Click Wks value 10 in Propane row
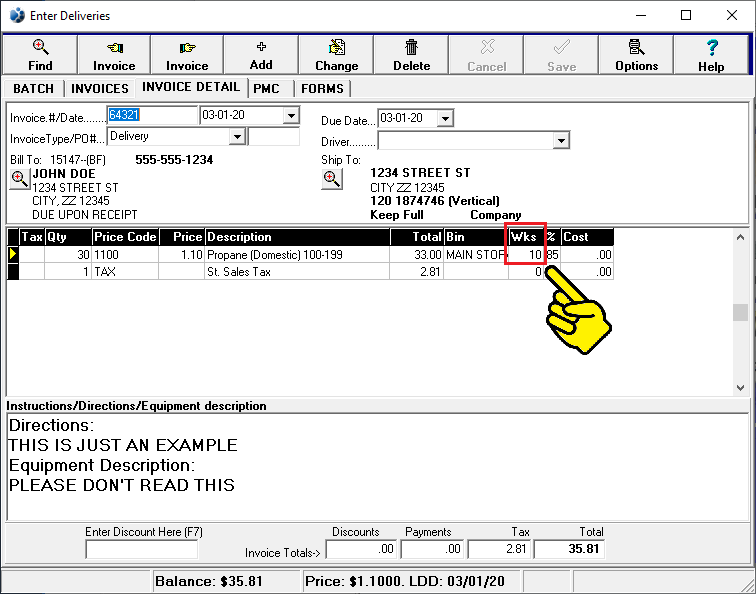 pos(526,255)
